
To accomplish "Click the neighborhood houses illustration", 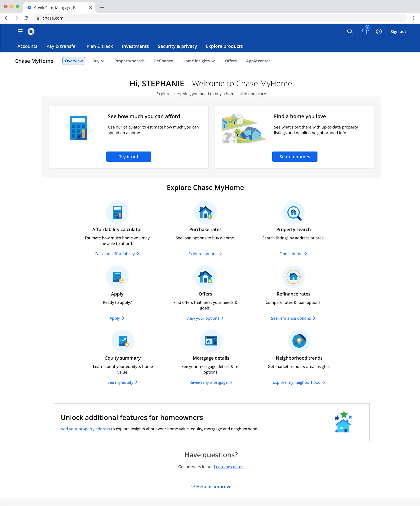I will pyautogui.click(x=244, y=128).
